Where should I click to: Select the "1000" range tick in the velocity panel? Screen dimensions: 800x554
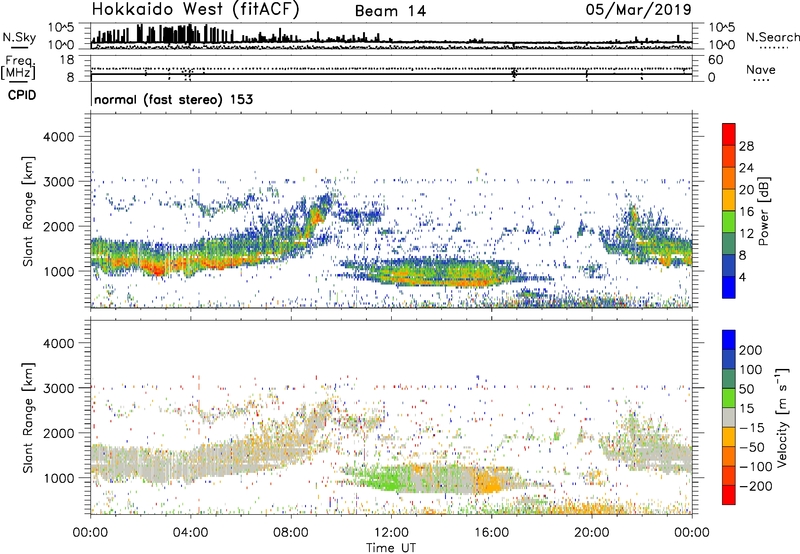coord(59,478)
